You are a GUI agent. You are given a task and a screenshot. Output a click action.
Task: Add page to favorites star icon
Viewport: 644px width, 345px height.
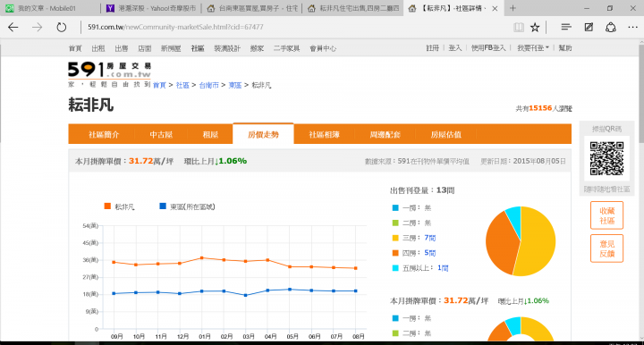point(535,27)
